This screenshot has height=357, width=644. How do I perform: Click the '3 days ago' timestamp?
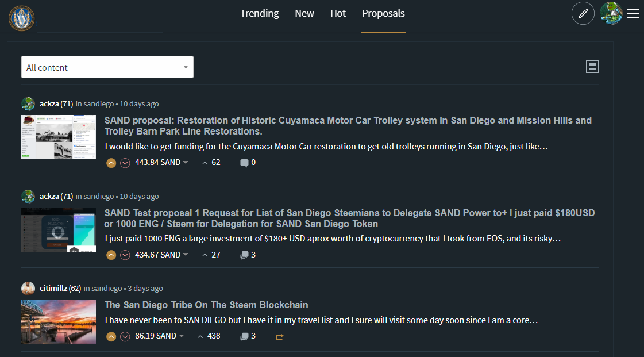click(145, 289)
